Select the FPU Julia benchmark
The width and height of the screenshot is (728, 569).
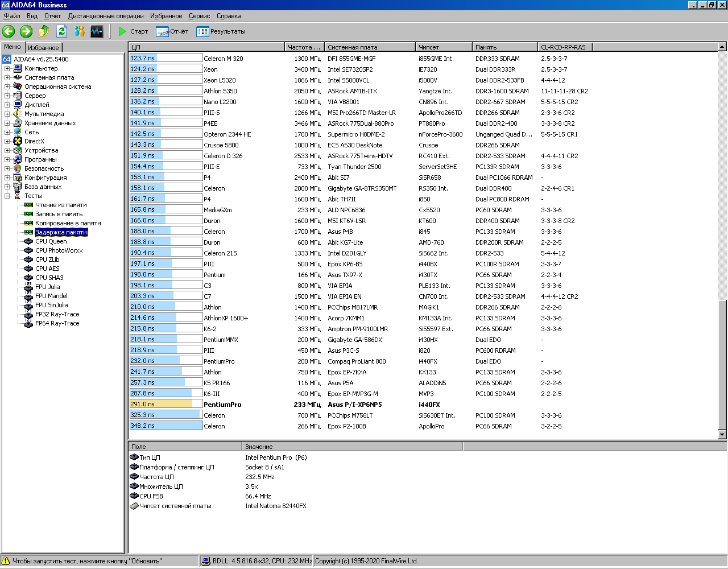click(47, 287)
